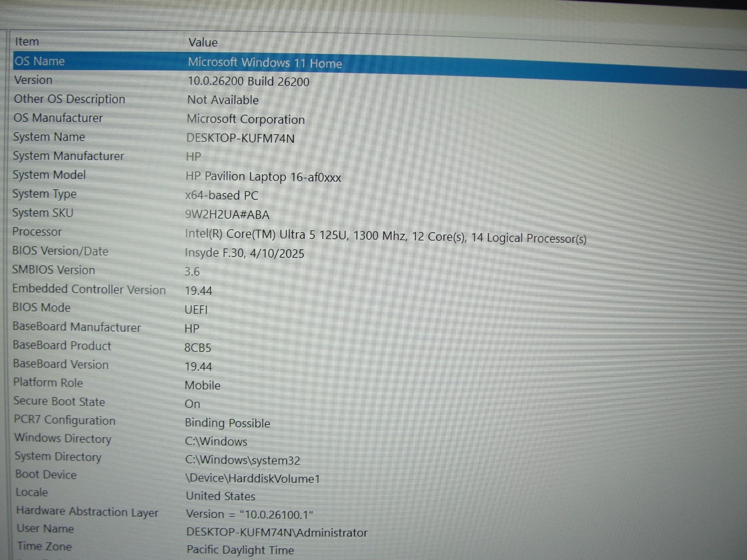This screenshot has height=560, width=747.
Task: Select the BIOS Version/Date row label
Action: 60,251
